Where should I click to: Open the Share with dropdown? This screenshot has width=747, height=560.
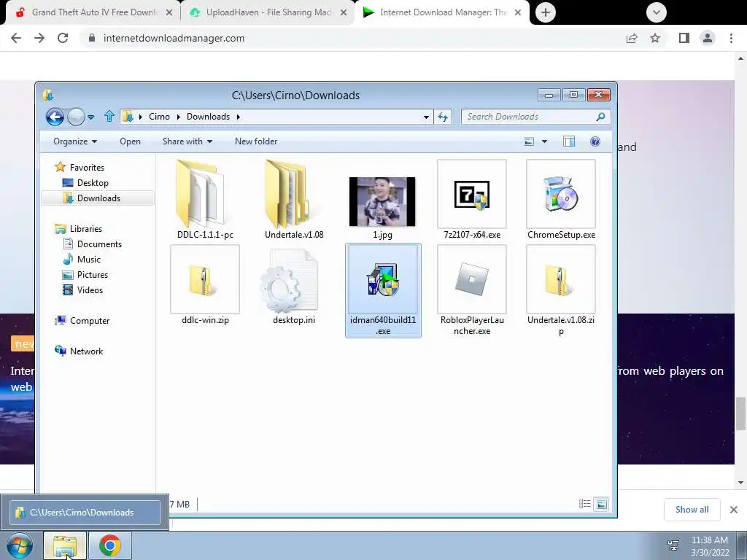[x=187, y=141]
